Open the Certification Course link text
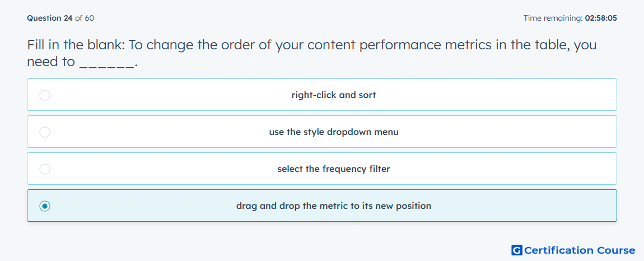The height and width of the screenshot is (261, 644). tap(580, 250)
